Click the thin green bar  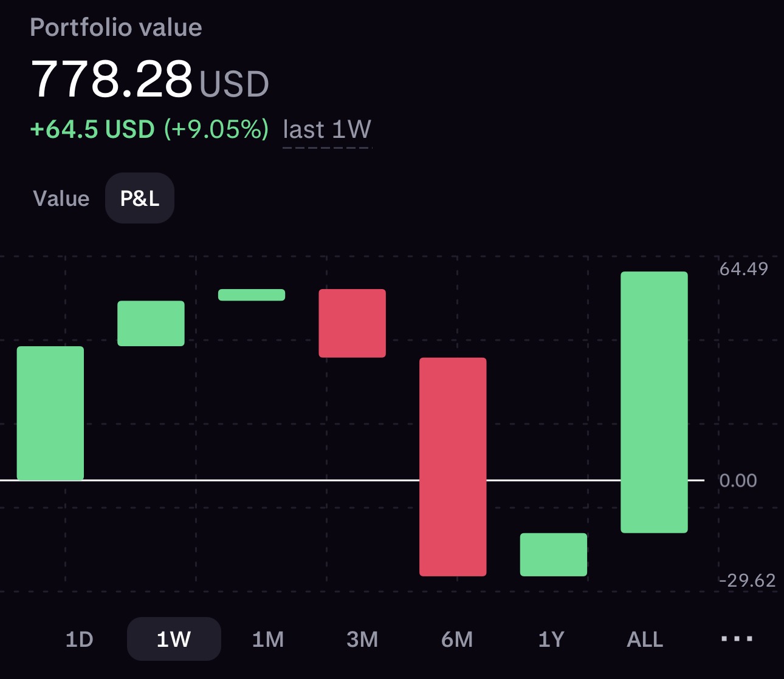(252, 295)
